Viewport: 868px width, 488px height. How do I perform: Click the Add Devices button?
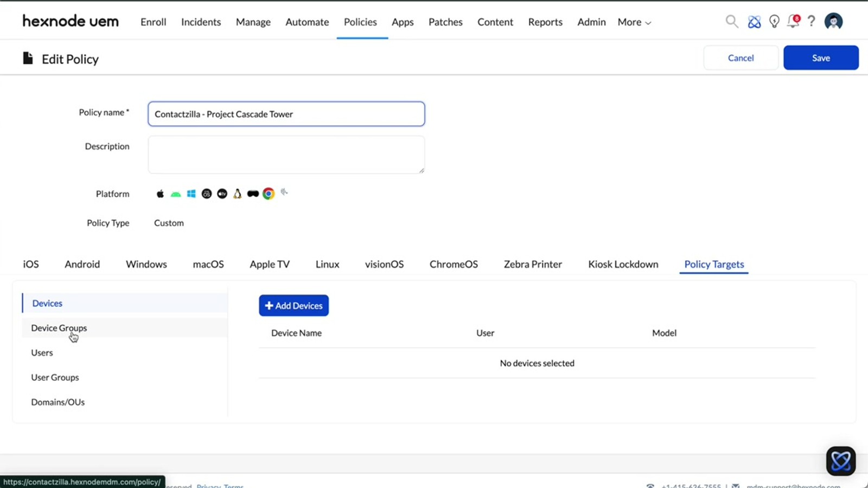293,305
